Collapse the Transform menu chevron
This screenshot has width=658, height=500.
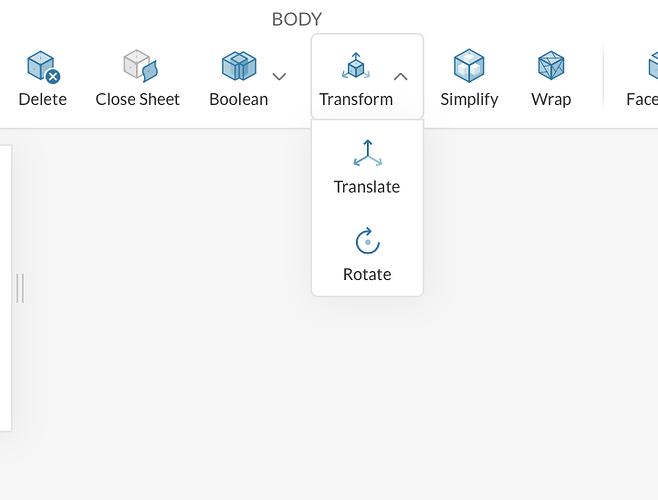pos(400,77)
